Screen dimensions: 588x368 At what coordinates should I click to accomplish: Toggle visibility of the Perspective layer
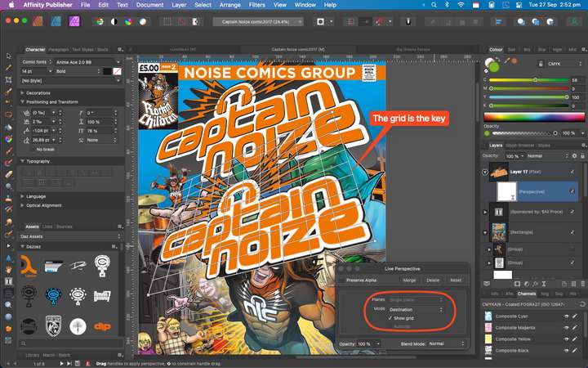point(572,191)
